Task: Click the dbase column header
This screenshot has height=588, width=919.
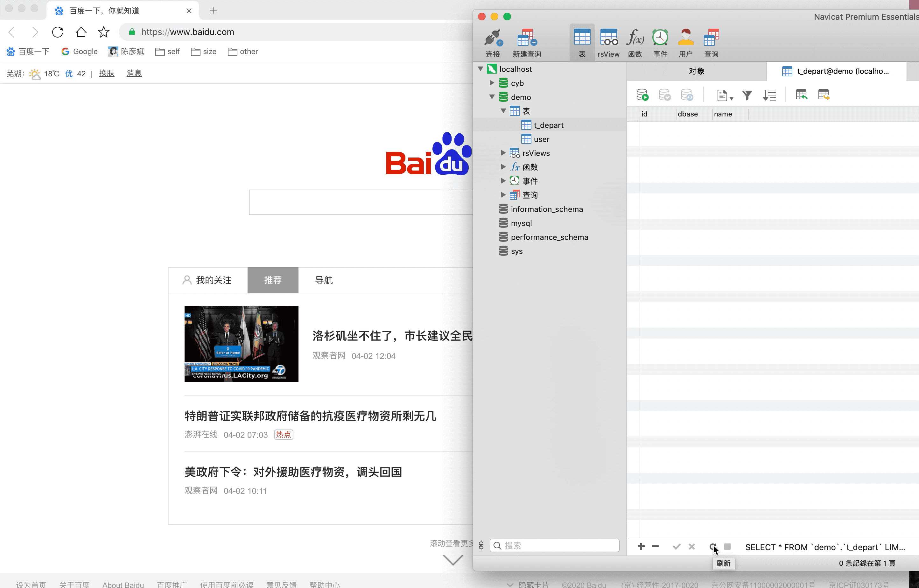Action: tap(693, 114)
